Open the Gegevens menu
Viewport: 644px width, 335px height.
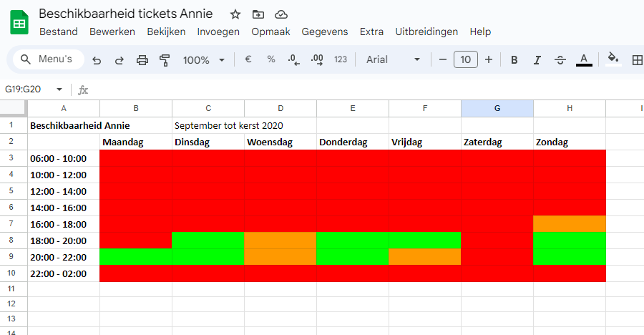pyautogui.click(x=325, y=31)
